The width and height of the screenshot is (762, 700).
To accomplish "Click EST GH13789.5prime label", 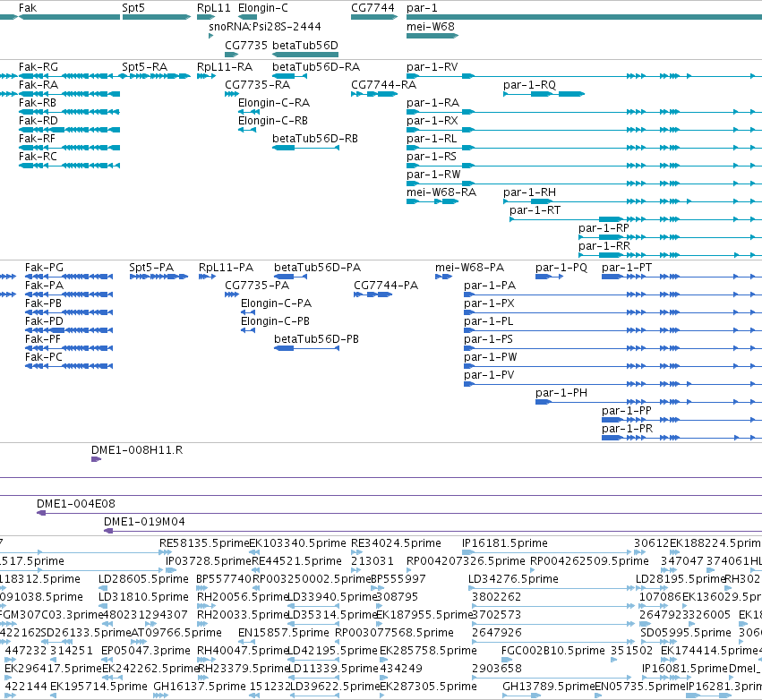I will point(549,687).
